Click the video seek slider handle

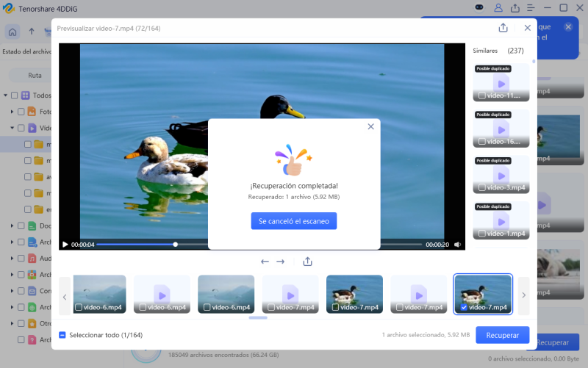[176, 245]
